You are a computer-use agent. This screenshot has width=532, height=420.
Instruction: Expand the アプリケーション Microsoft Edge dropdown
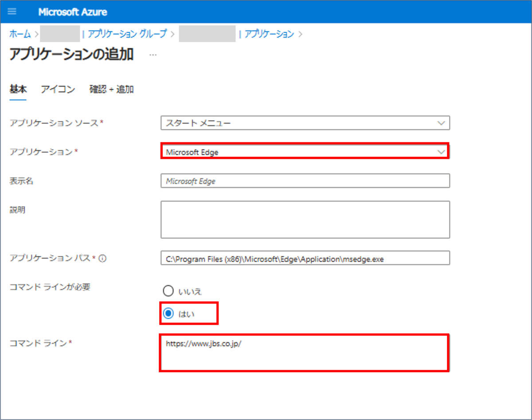305,152
